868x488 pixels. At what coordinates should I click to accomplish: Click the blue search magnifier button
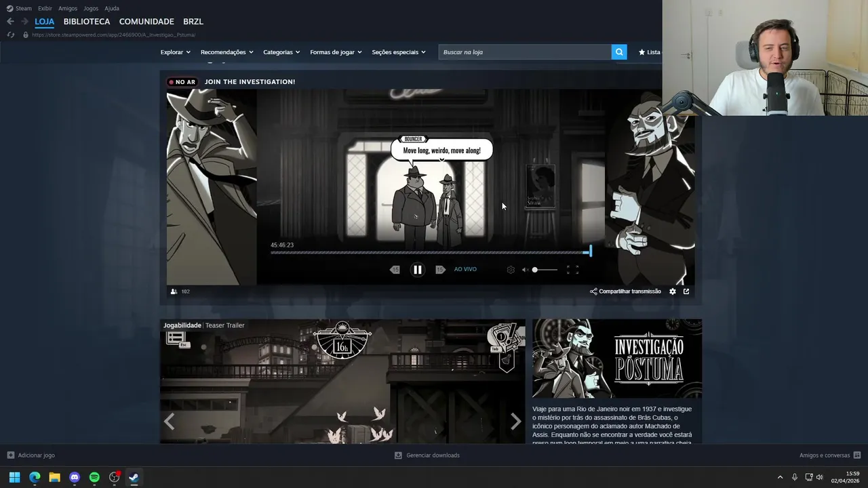pos(619,52)
